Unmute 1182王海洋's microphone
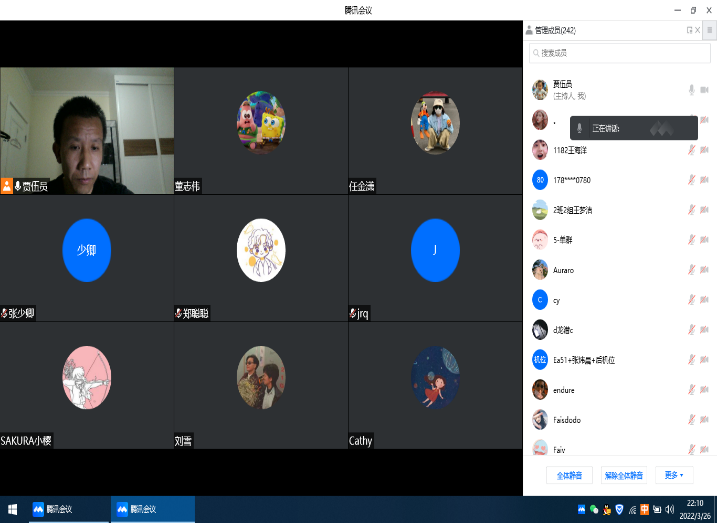Screen dimensions: 717x523 [691, 150]
